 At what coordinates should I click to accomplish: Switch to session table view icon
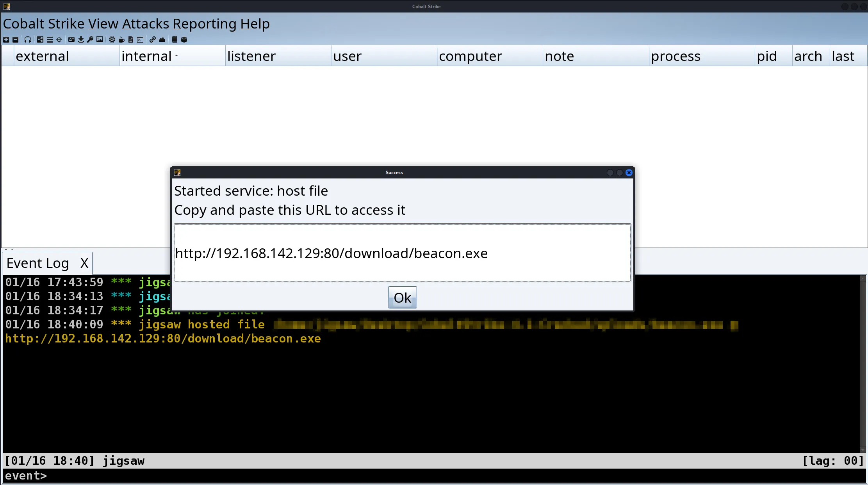click(50, 39)
